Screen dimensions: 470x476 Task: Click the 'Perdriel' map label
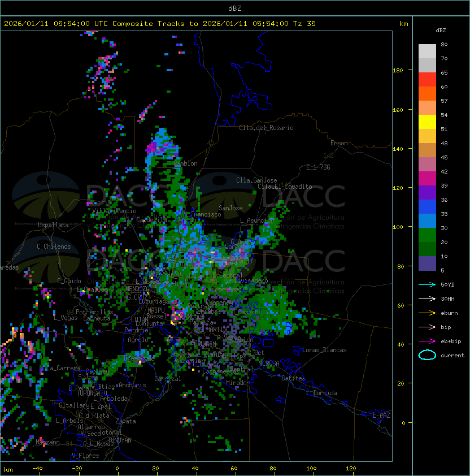pyautogui.click(x=137, y=330)
